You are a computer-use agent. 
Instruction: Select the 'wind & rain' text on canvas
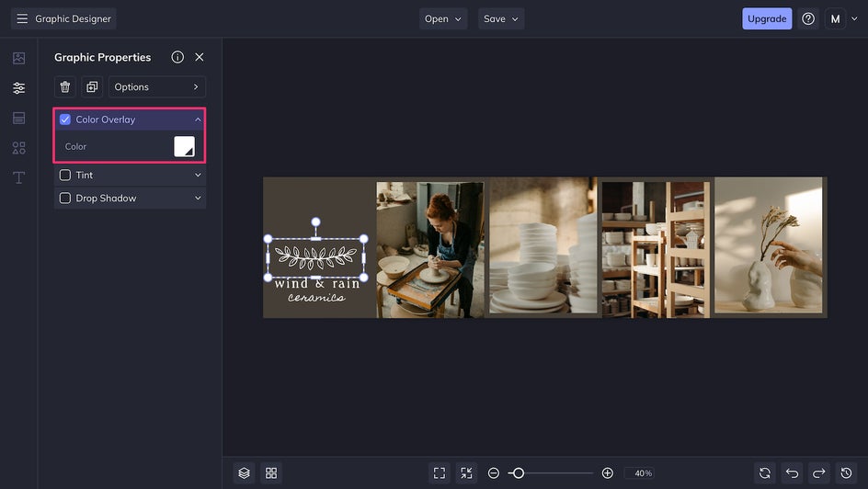316,284
